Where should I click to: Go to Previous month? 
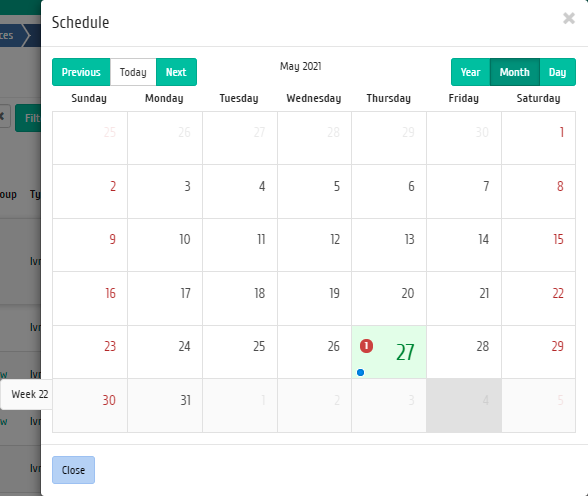click(81, 72)
